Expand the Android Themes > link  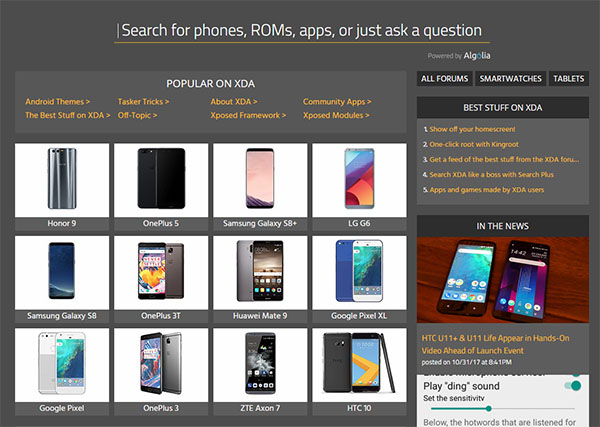pos(57,102)
